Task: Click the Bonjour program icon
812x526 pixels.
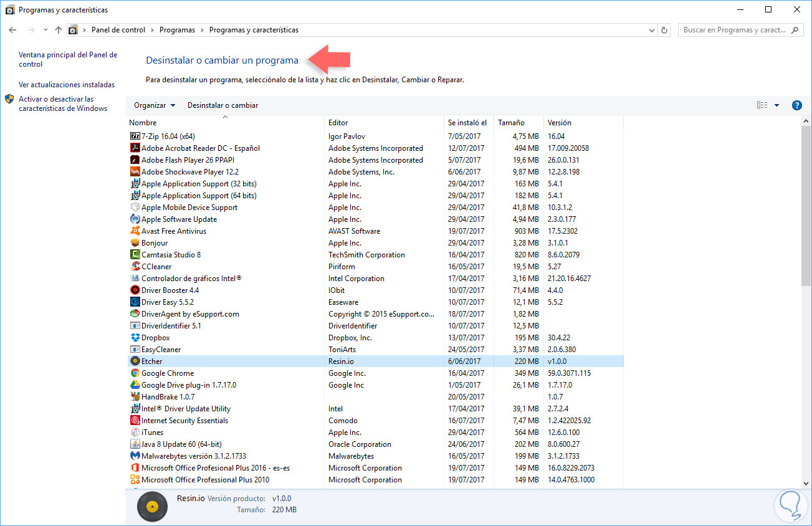Action: coord(135,242)
